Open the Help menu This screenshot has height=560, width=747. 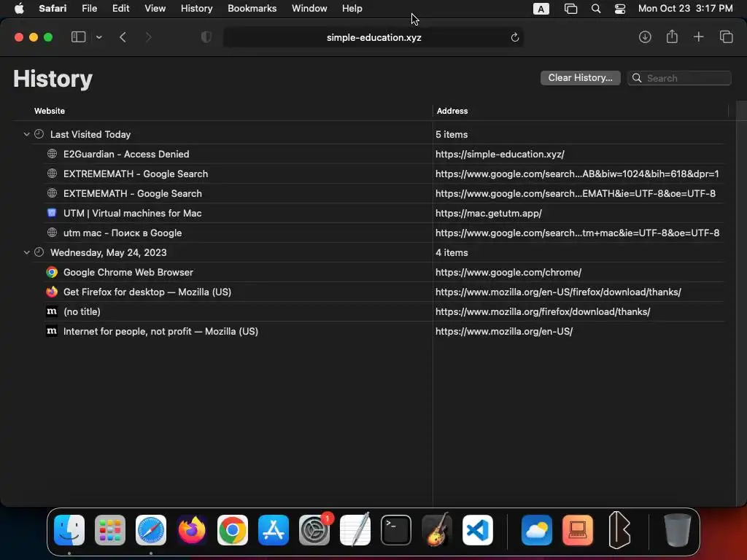tap(352, 9)
